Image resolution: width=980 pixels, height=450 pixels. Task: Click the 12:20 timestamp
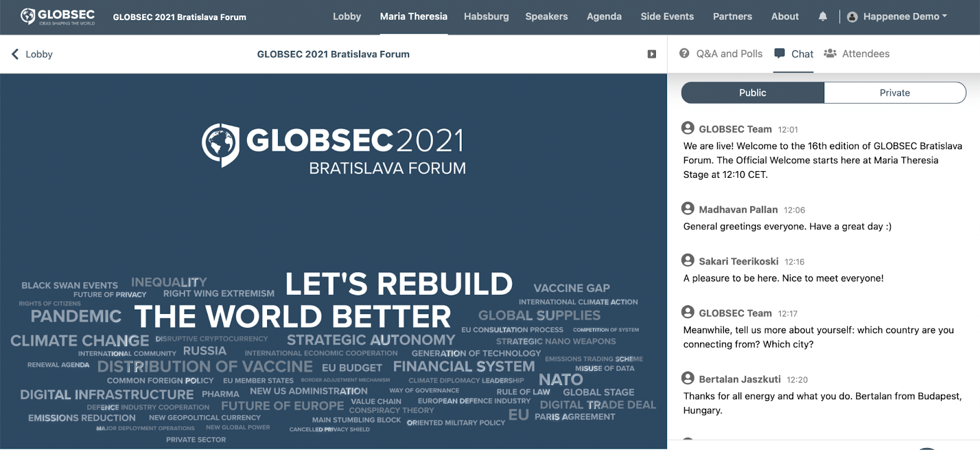797,380
